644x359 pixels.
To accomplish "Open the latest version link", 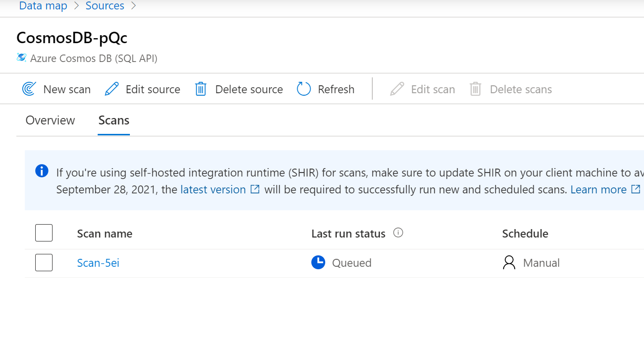I will [x=213, y=189].
